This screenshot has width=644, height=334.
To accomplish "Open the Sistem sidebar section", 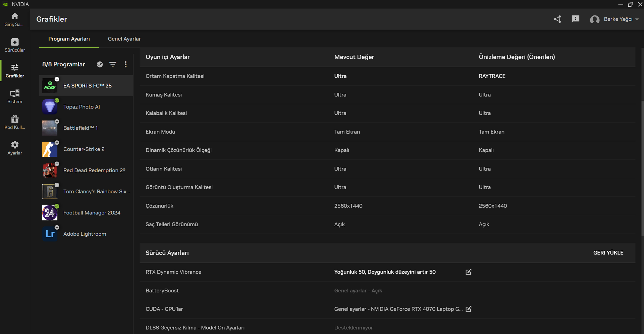I will [x=15, y=96].
